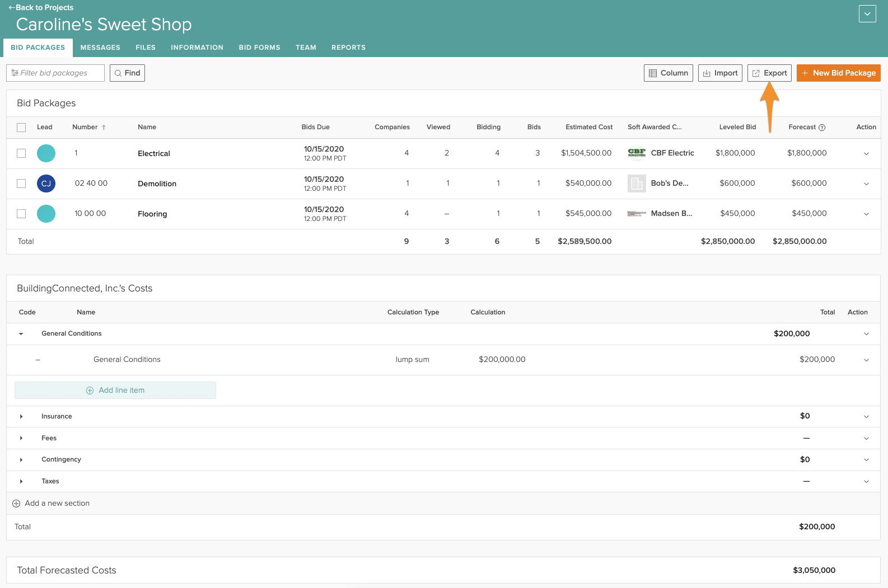
Task: Toggle the select-all checkbox in table header
Action: 21,128
